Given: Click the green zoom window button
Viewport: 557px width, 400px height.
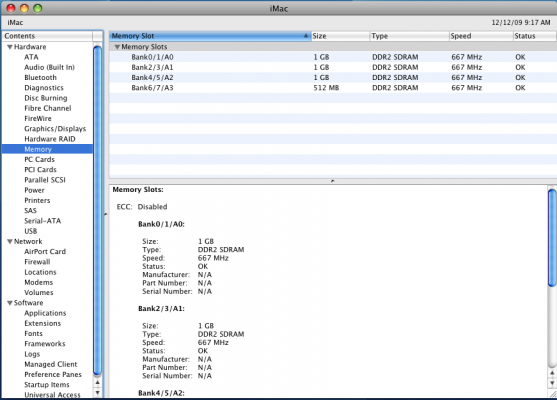Looking at the screenshot, I should (x=37, y=8).
